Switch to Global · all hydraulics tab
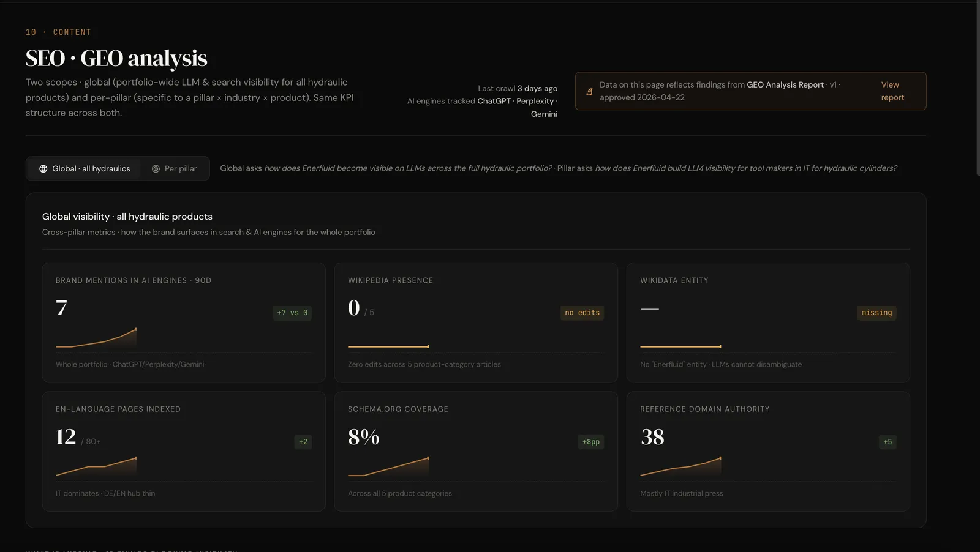 tap(85, 169)
